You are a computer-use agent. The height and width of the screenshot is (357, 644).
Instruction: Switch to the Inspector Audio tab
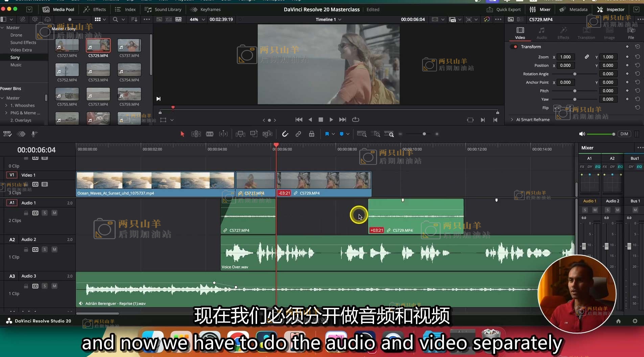pyautogui.click(x=542, y=33)
